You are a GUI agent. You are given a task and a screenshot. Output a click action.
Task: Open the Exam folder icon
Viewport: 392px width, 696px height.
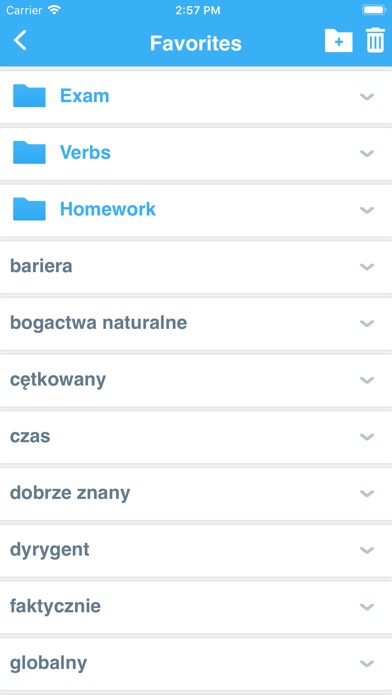29,96
